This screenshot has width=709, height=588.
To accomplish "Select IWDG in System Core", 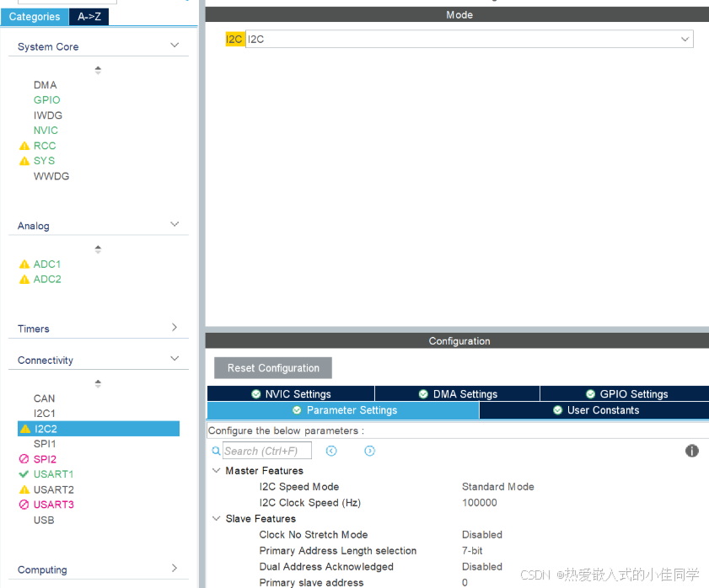I will pyautogui.click(x=48, y=115).
